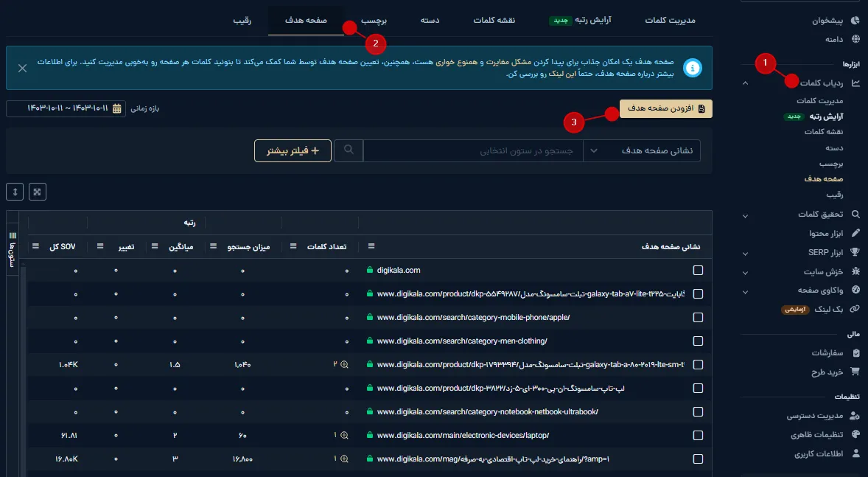Expand the تحقیق کلمات sidebar section
The height and width of the screenshot is (477, 868).
(x=745, y=216)
